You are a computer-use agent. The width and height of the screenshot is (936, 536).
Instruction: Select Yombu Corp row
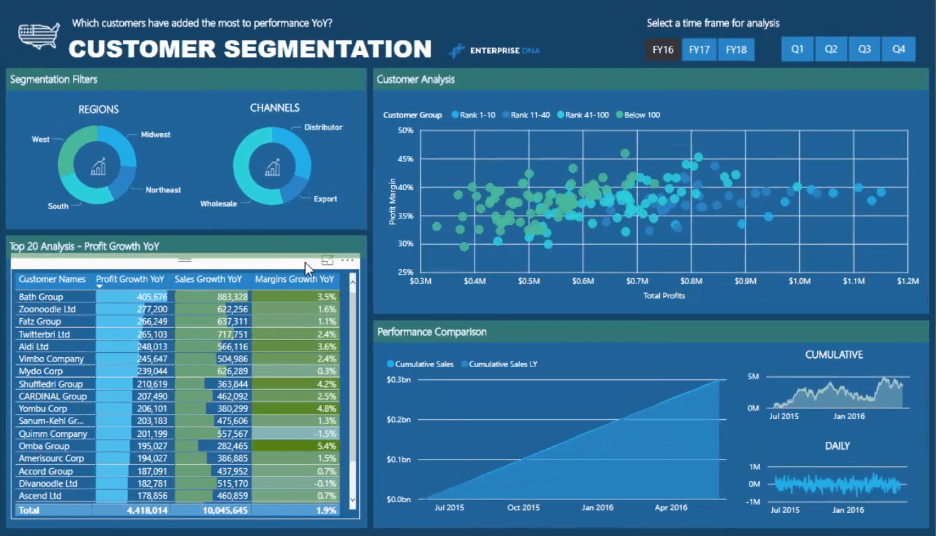177,409
